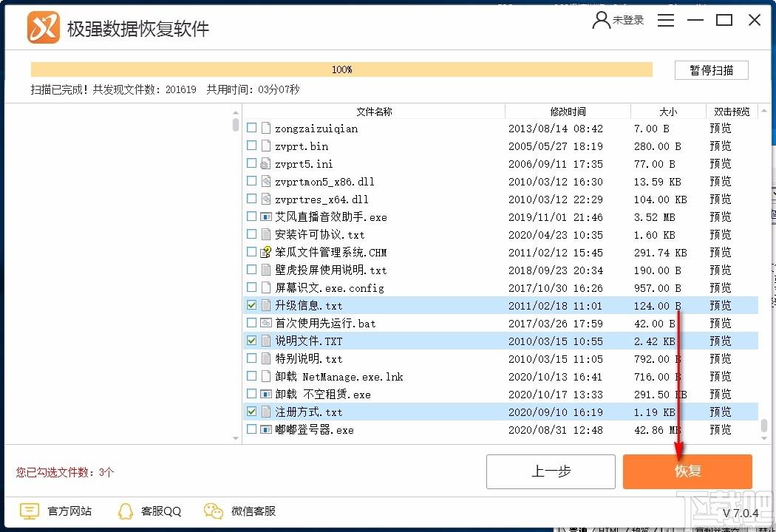
Task: Click the 未登录 user account icon
Action: (601, 20)
